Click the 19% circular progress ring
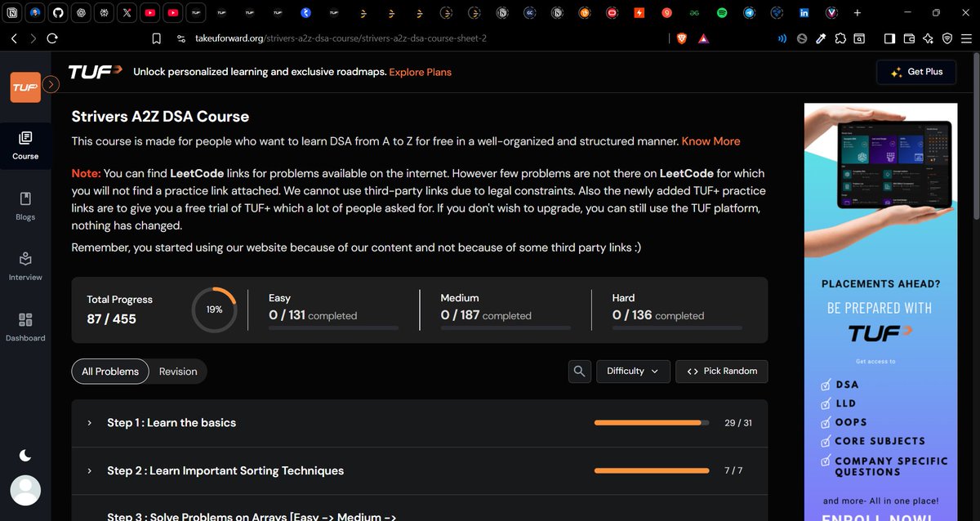This screenshot has height=521, width=980. (x=214, y=309)
